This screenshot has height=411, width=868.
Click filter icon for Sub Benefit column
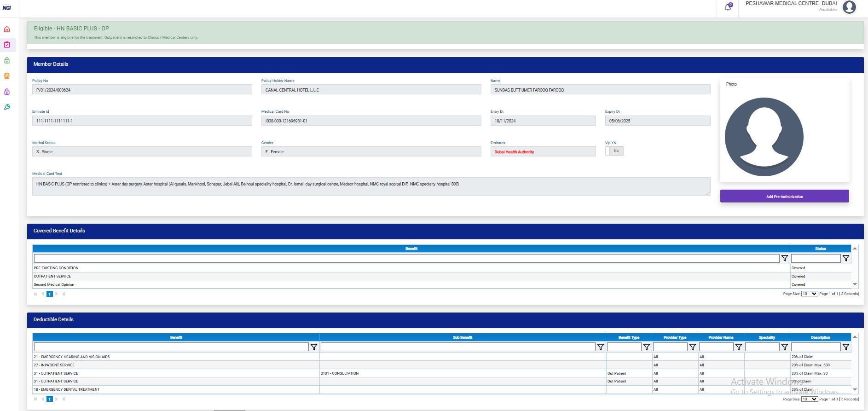click(x=601, y=347)
